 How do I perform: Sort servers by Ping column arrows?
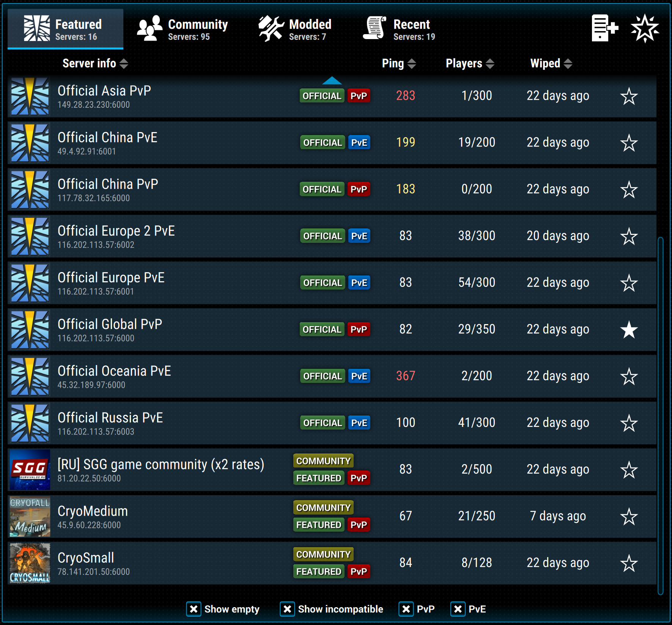pos(412,64)
